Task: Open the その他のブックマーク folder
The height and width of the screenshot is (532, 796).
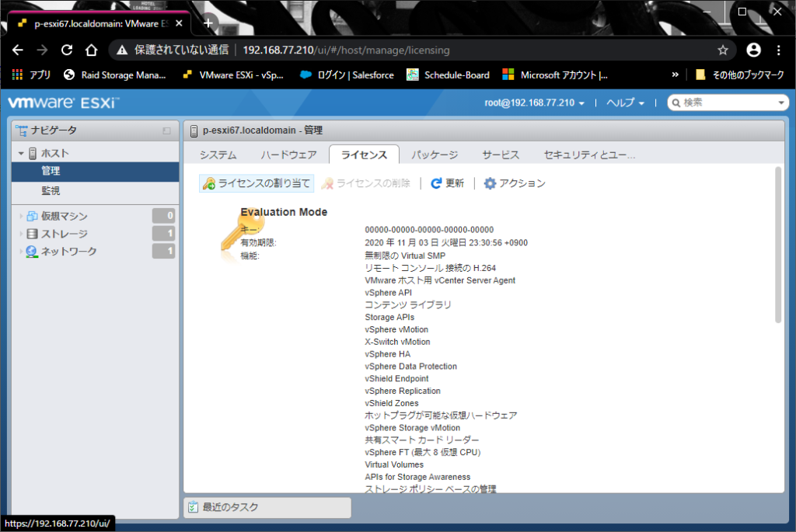Action: click(740, 75)
